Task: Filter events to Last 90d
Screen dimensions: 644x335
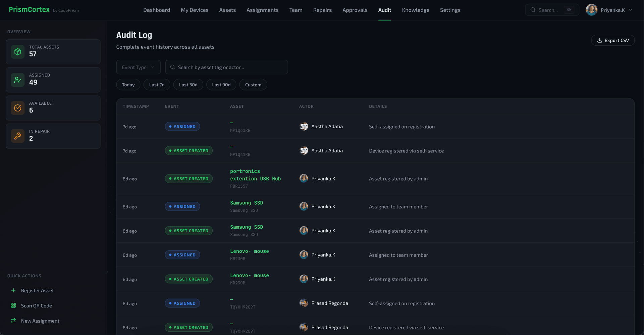Action: coord(221,85)
